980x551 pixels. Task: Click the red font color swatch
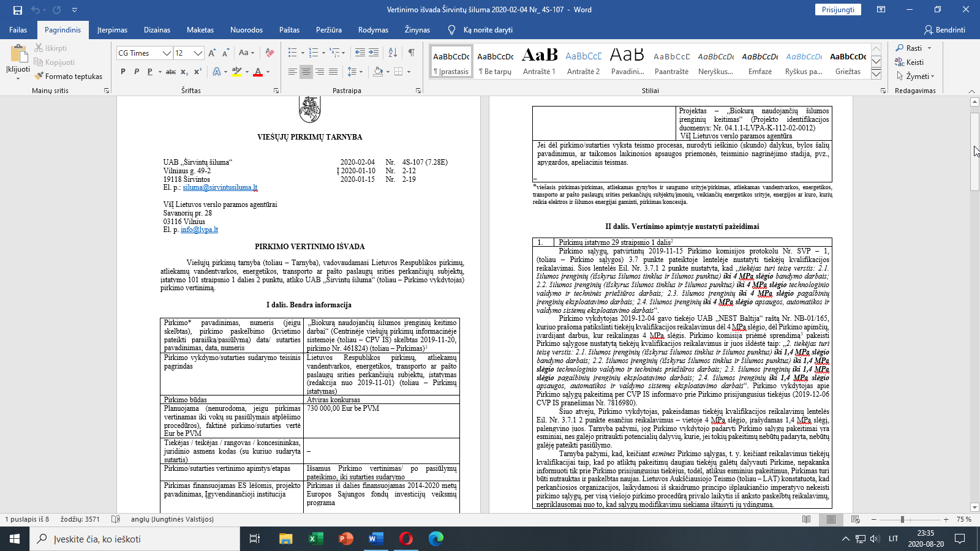click(x=258, y=72)
